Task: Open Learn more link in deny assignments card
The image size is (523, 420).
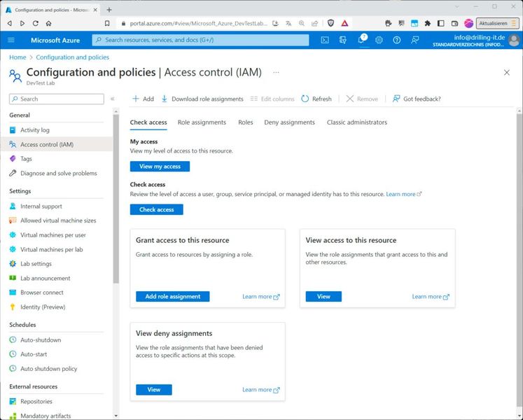Action: [x=261, y=390]
